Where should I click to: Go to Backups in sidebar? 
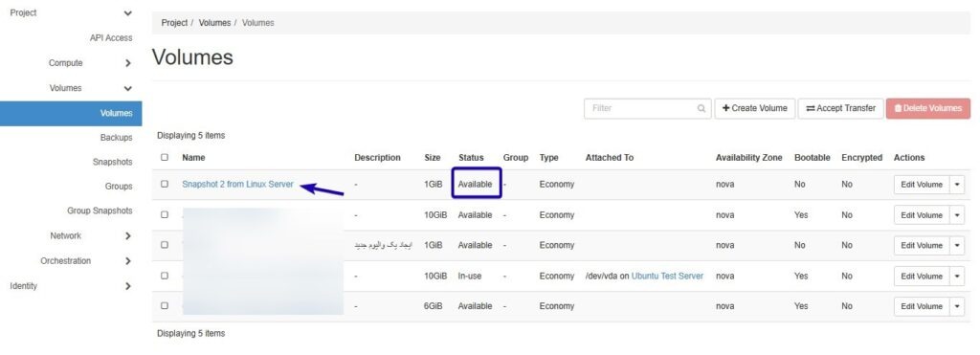click(x=116, y=138)
